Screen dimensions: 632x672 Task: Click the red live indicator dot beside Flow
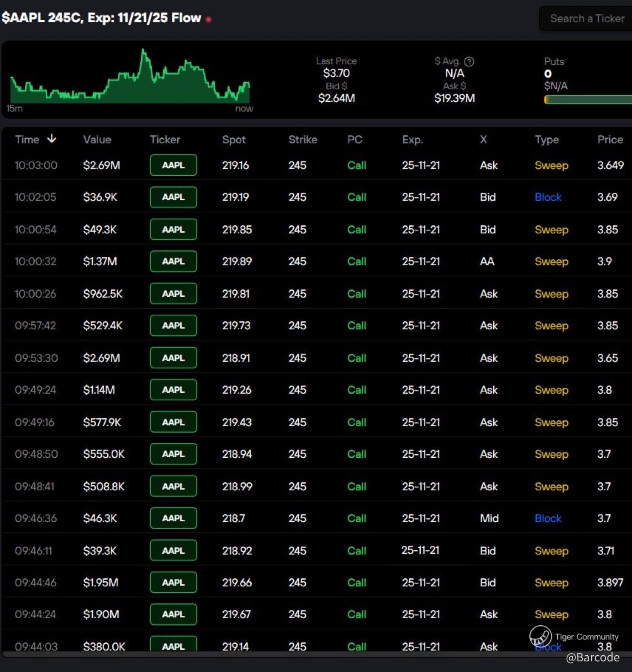tap(209, 19)
